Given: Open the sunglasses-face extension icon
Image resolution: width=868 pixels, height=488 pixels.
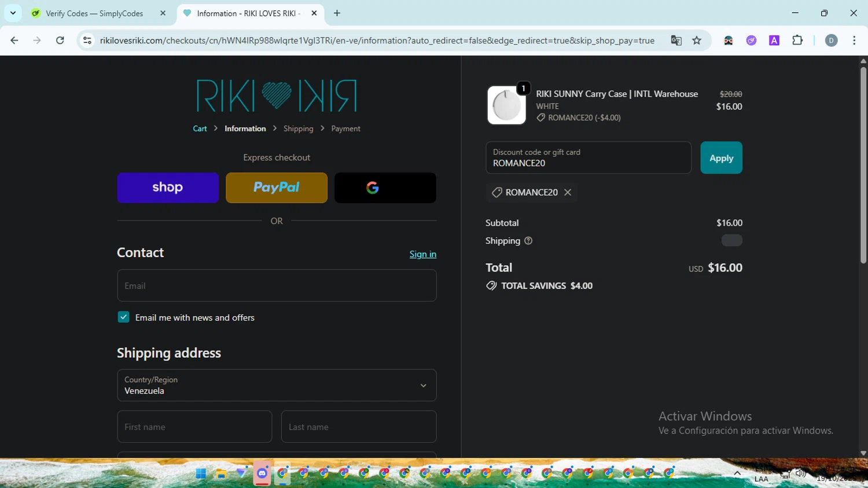Looking at the screenshot, I should click(x=729, y=41).
